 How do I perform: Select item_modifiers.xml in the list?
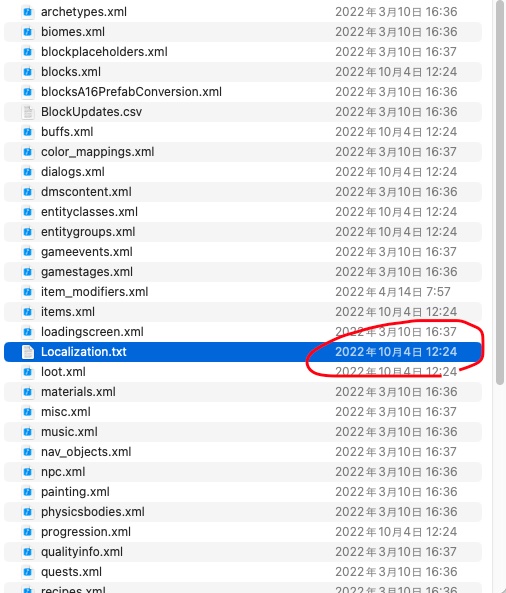[x=243, y=292]
